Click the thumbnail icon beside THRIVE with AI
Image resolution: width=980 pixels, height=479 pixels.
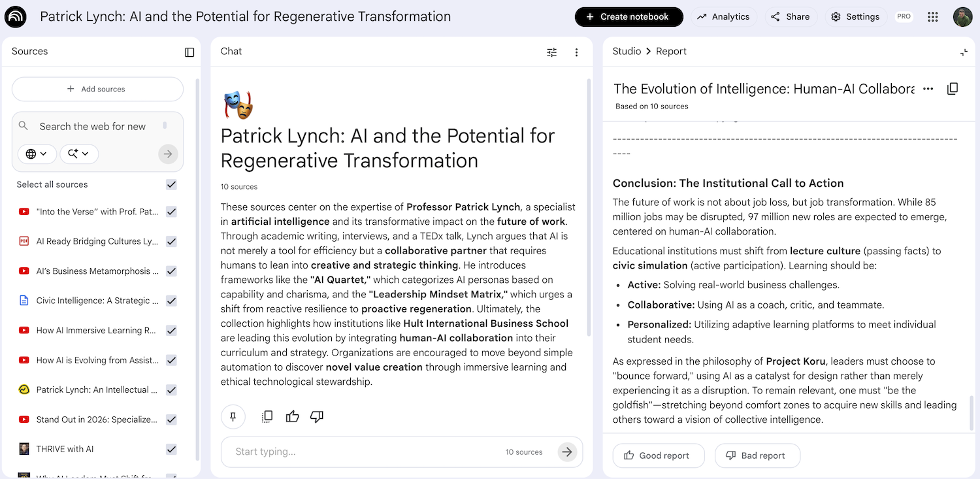tap(24, 449)
